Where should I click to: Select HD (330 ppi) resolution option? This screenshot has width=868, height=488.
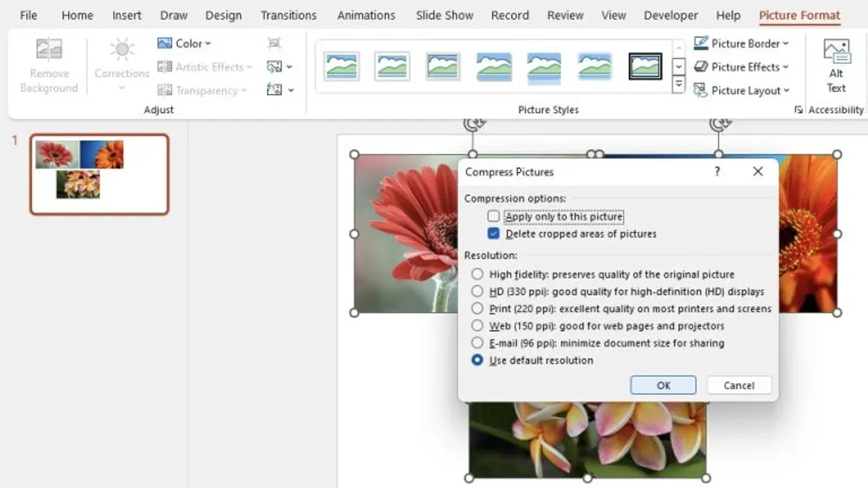point(477,291)
